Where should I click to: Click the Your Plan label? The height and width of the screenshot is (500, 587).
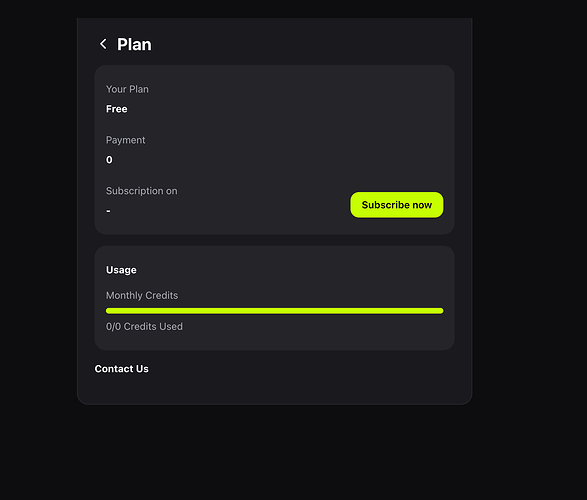127,89
